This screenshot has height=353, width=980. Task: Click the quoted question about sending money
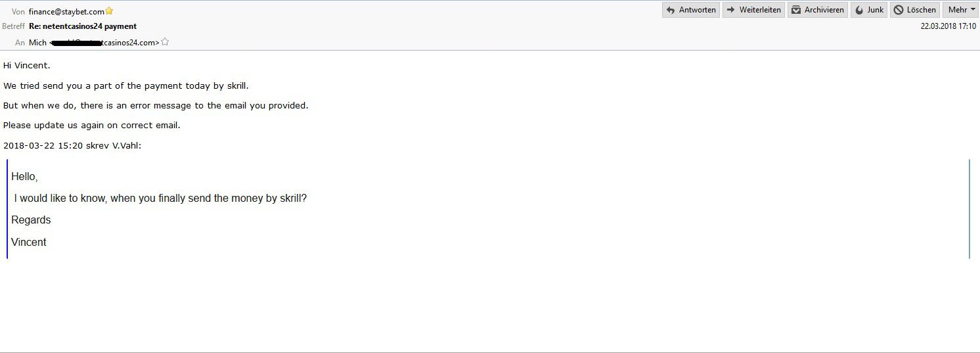(x=160, y=199)
